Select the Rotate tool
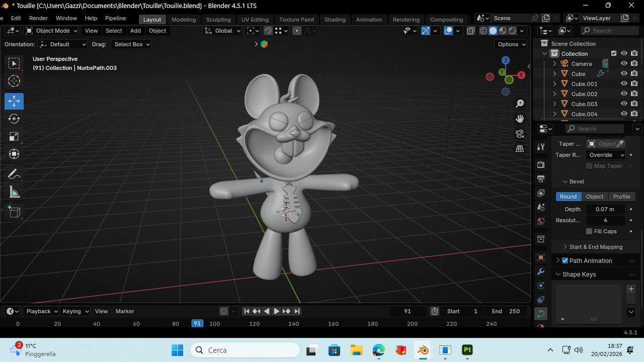The image size is (644, 362). point(14,119)
